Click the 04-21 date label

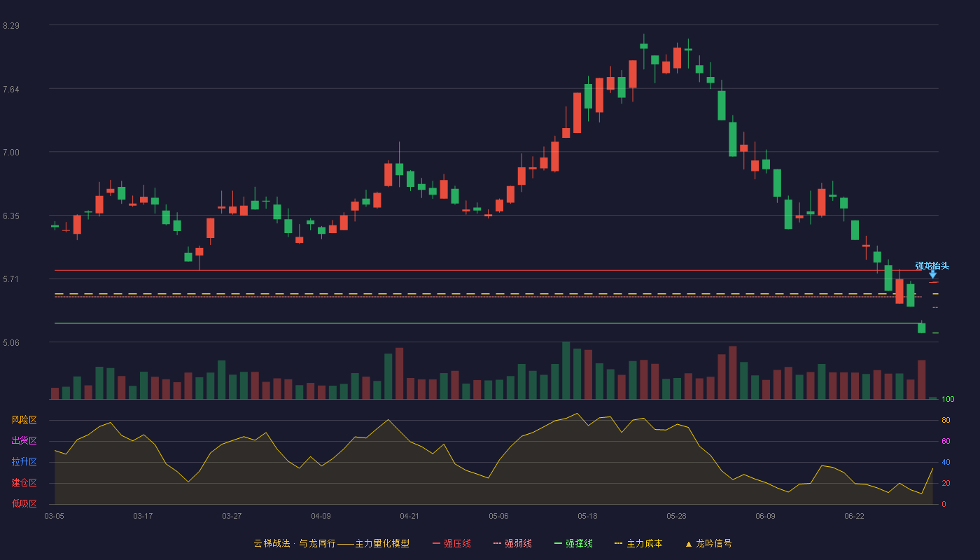(x=409, y=516)
